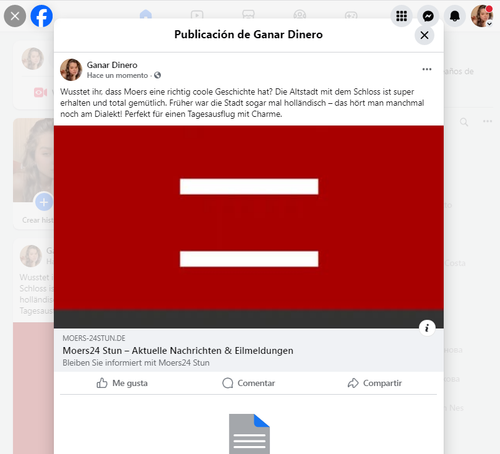
Task: Click the MOERS-24STUN.DE domain text
Action: click(94, 338)
